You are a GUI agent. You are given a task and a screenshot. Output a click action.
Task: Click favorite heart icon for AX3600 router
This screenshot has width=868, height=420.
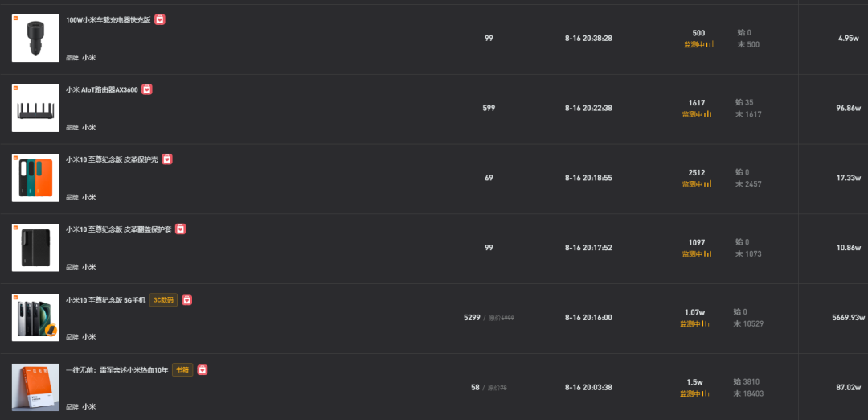point(147,89)
